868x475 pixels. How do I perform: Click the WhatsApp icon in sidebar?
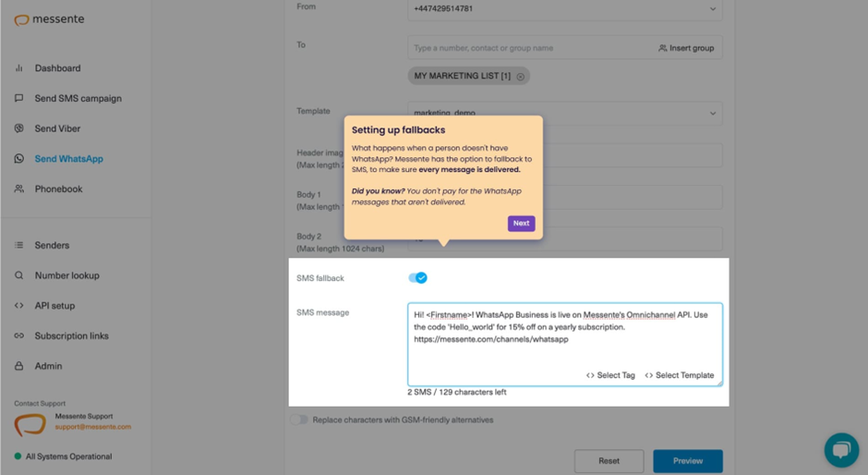18,159
